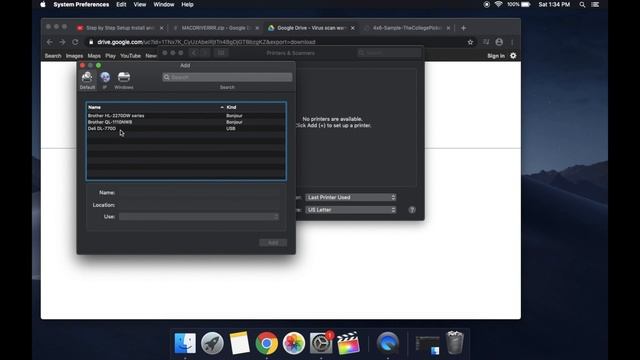The width and height of the screenshot is (640, 360).
Task: Open the Help menu
Action: point(187,4)
